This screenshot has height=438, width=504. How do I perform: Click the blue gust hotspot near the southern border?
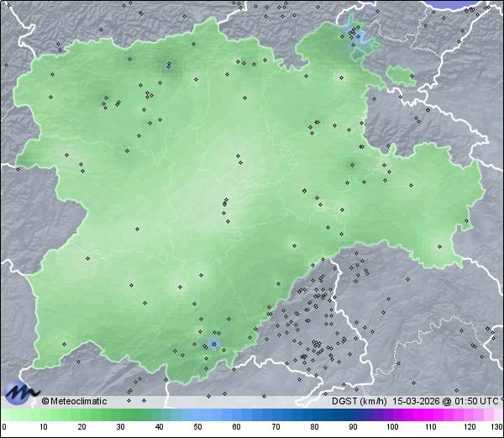tap(213, 344)
